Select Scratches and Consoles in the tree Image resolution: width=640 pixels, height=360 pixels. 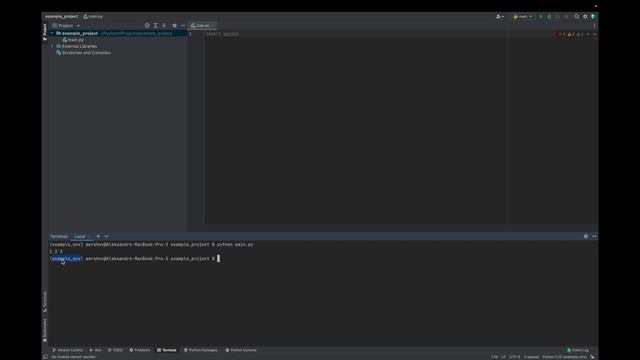tap(86, 53)
